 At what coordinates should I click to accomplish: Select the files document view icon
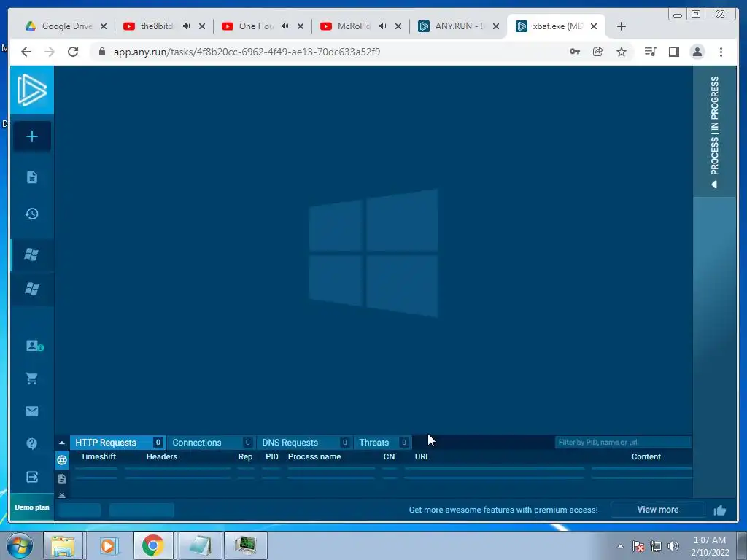pos(62,479)
